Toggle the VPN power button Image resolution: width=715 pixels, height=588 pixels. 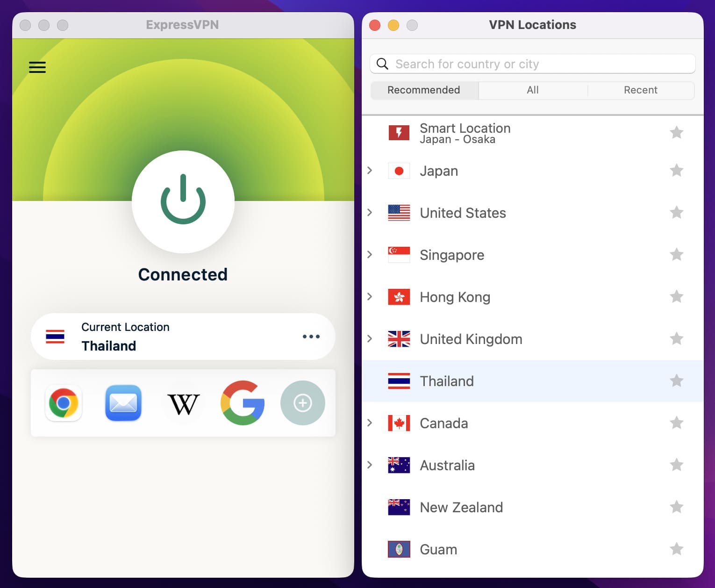click(183, 201)
